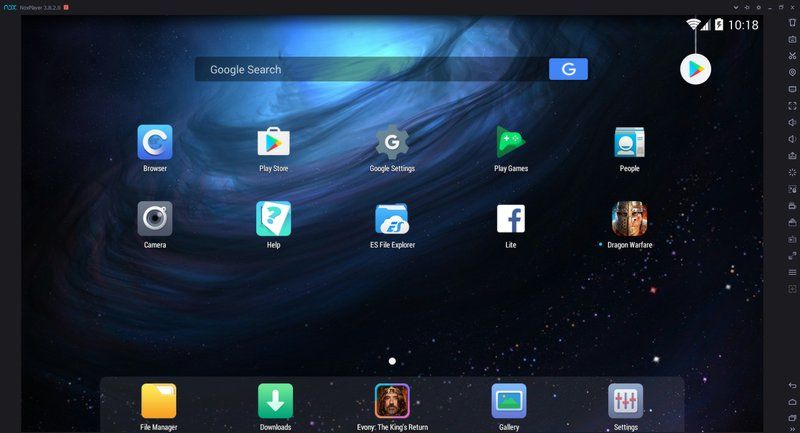800x433 pixels.
Task: Click the scissors icon in Nox sidebar
Action: click(792, 55)
